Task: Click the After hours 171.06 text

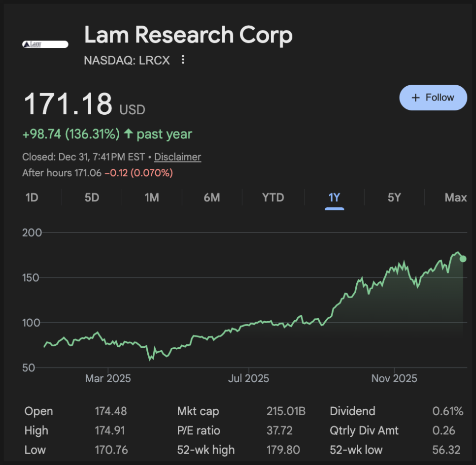Action: (x=62, y=173)
